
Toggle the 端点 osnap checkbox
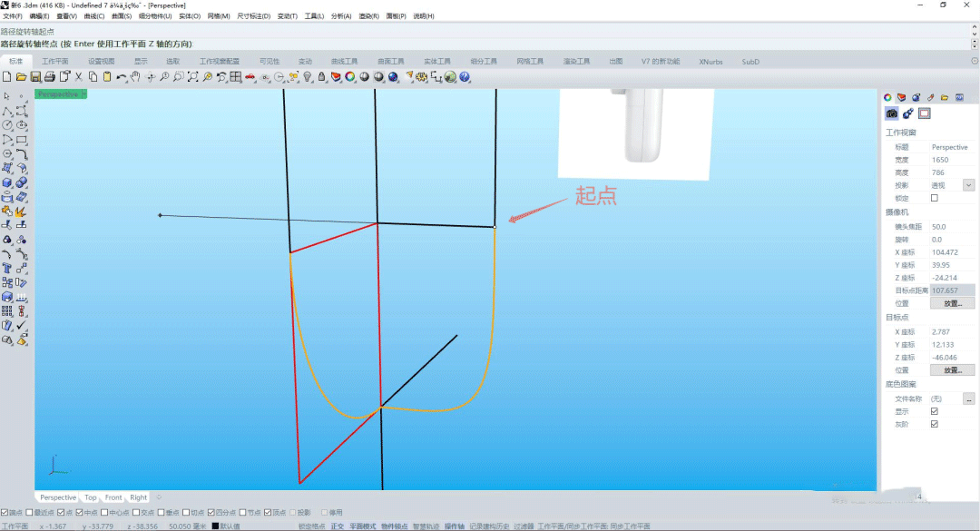5,512
